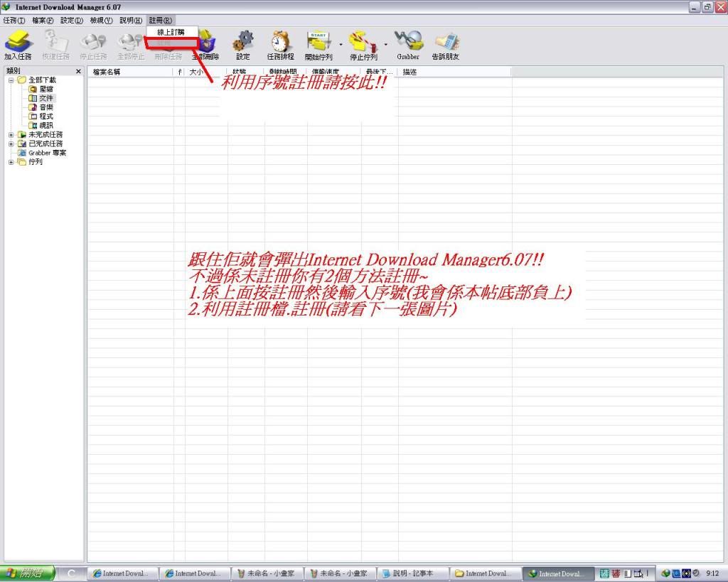Sort by 檔案名稱 column header
This screenshot has width=728, height=582.
click(x=128, y=72)
